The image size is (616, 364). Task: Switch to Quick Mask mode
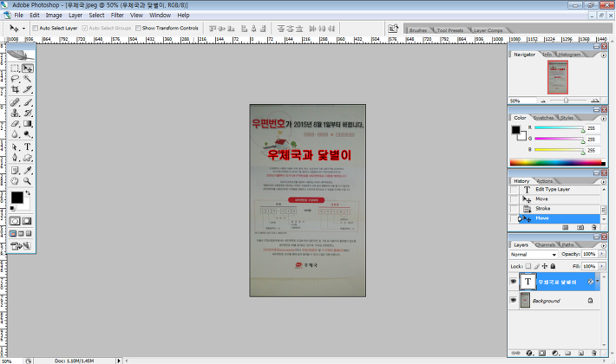[x=27, y=221]
